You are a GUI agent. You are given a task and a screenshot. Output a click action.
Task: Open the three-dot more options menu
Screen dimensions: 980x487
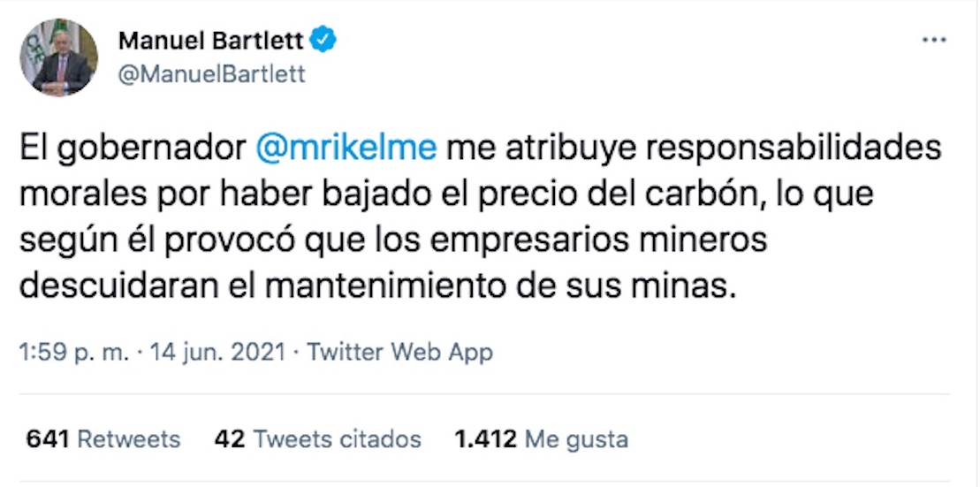pyautogui.click(x=933, y=42)
